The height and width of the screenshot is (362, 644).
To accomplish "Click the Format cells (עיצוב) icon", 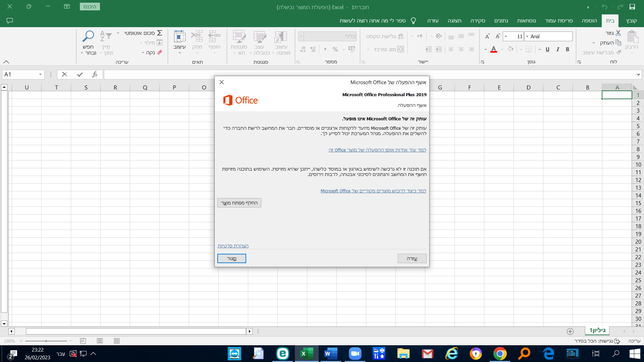I will pyautogui.click(x=179, y=36).
